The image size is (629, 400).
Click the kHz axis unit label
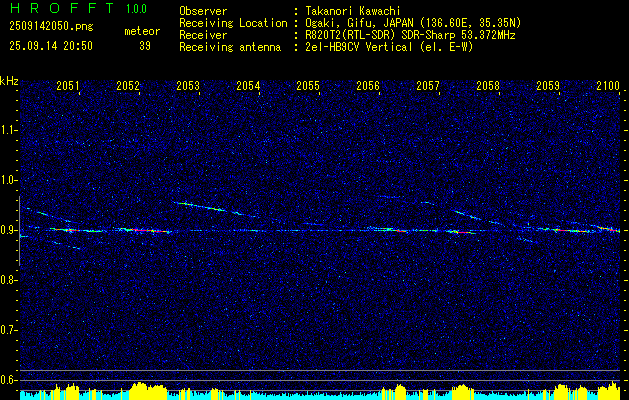(9, 81)
